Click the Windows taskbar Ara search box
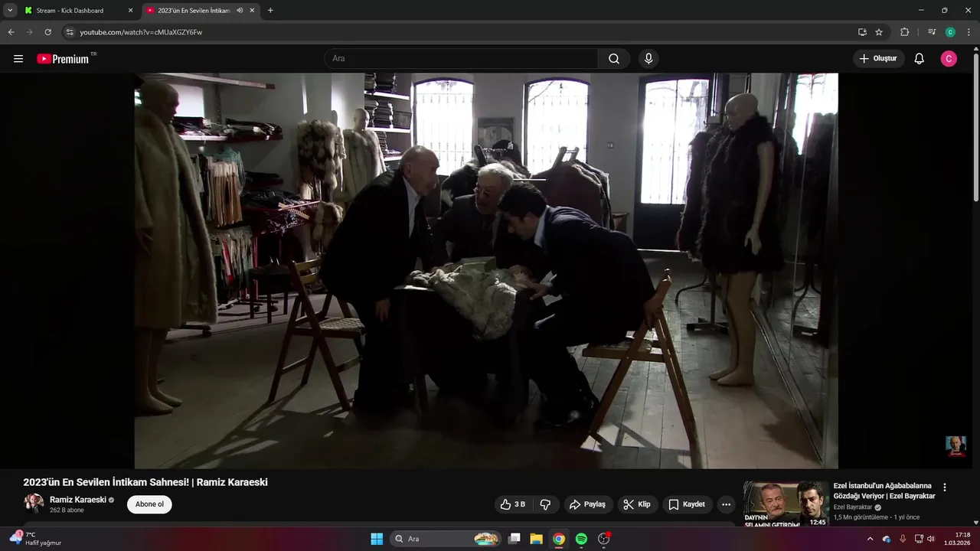980x551 pixels. (x=446, y=539)
